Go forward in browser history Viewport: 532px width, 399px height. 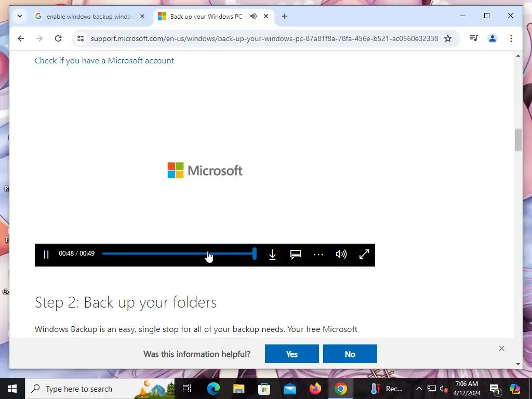(39, 38)
